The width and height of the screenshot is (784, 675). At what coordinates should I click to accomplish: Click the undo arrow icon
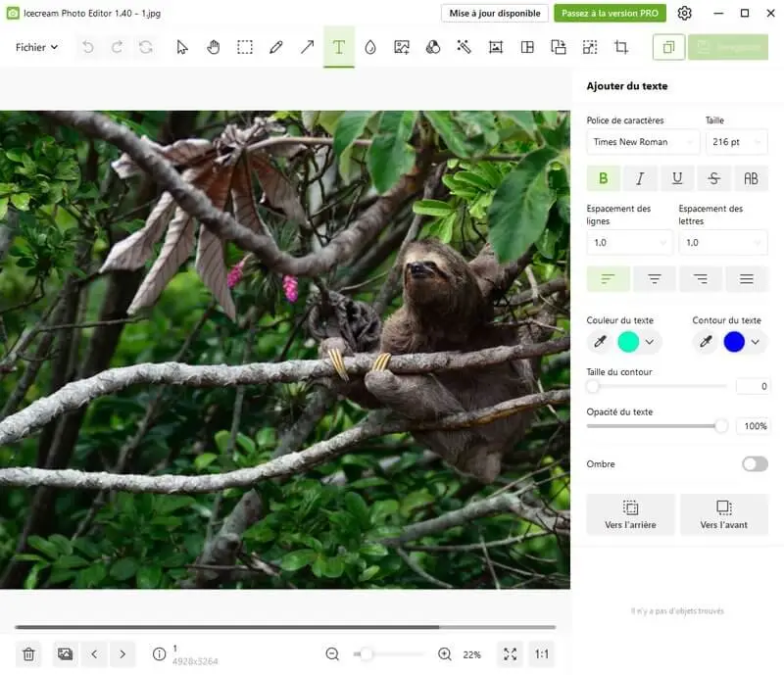click(88, 47)
